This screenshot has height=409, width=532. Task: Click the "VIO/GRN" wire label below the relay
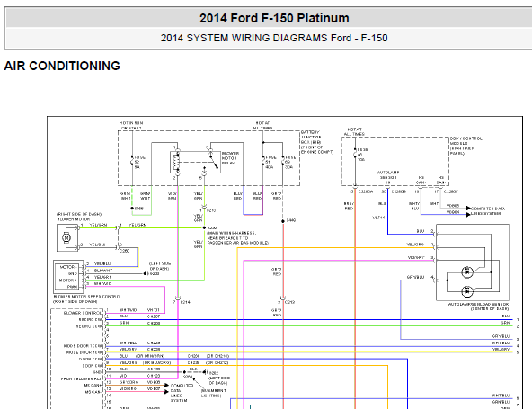tap(172, 196)
